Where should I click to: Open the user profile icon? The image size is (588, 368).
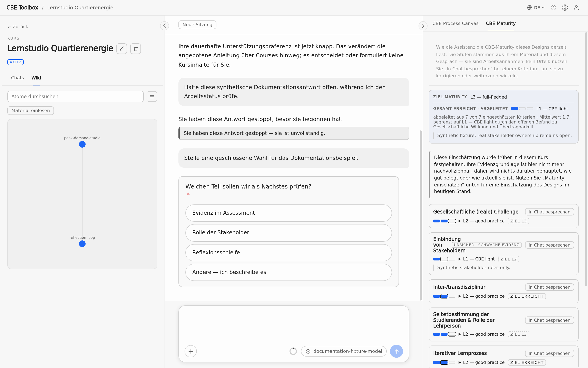coord(576,8)
